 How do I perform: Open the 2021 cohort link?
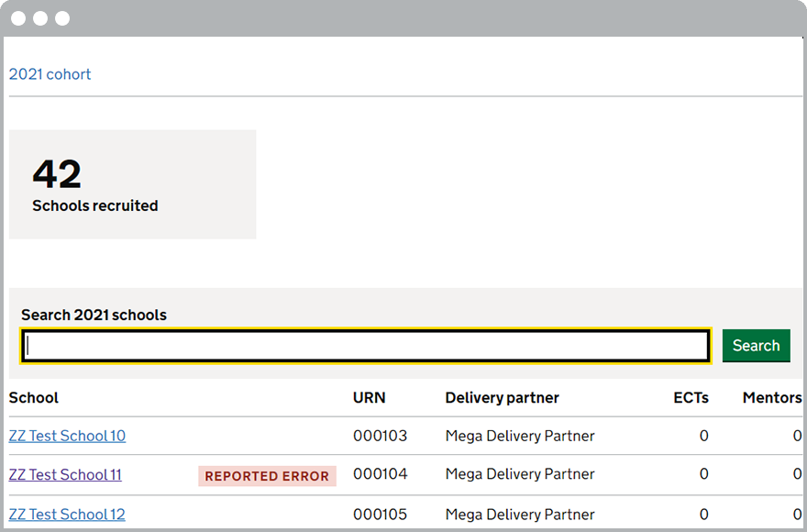pyautogui.click(x=50, y=74)
